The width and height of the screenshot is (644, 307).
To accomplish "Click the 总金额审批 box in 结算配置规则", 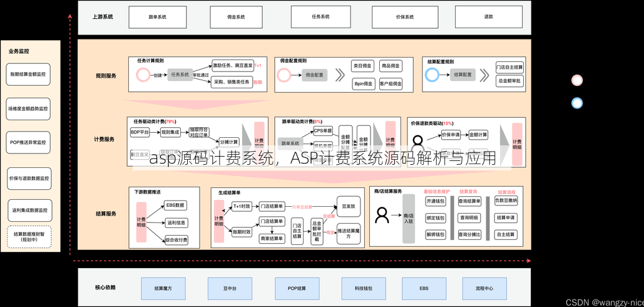I will click(x=509, y=81).
